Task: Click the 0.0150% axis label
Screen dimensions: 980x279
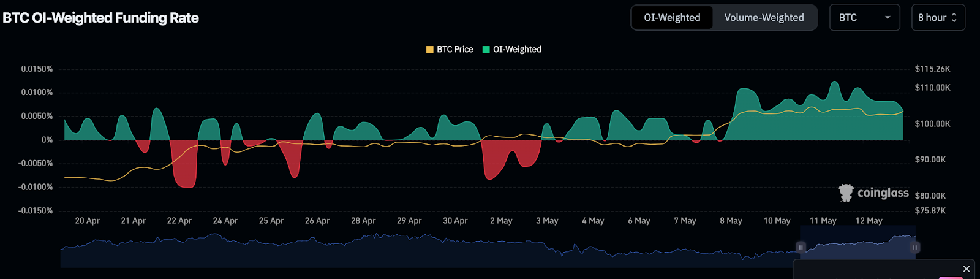Action: [x=37, y=69]
